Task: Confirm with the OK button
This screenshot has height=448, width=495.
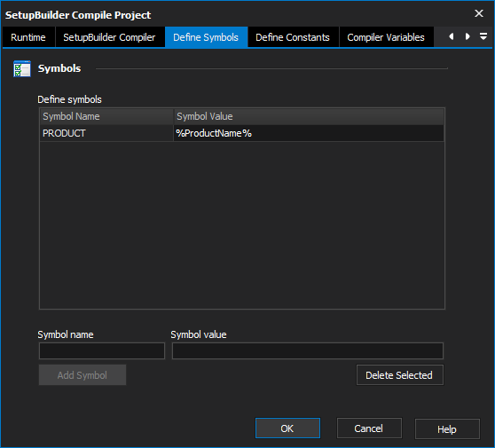Action: 287,428
